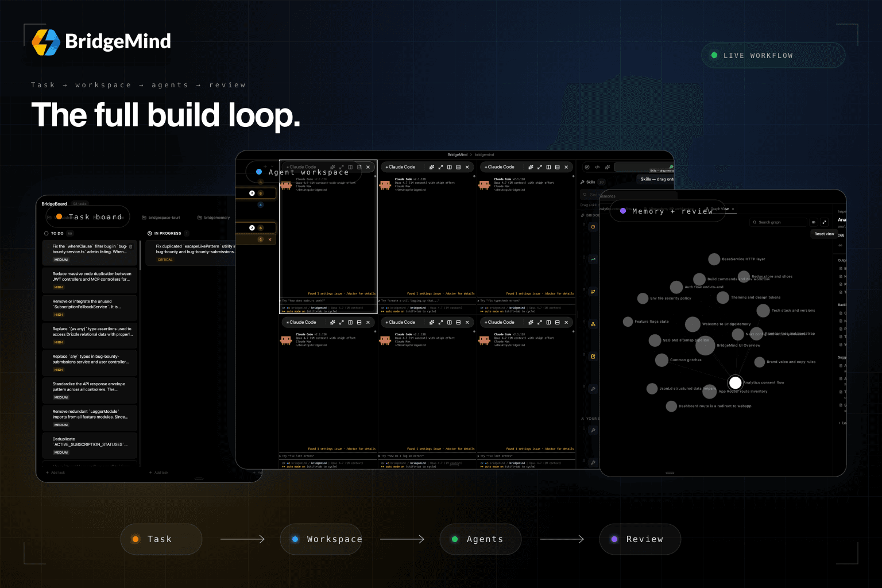Close the 'create a util logging.py' Claude Code pane
882x588 pixels.
coord(467,167)
